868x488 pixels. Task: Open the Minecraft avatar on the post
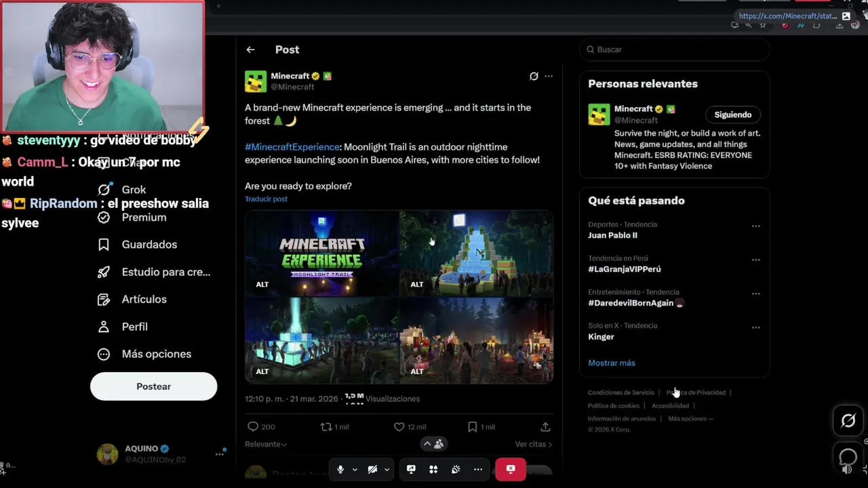tap(256, 81)
